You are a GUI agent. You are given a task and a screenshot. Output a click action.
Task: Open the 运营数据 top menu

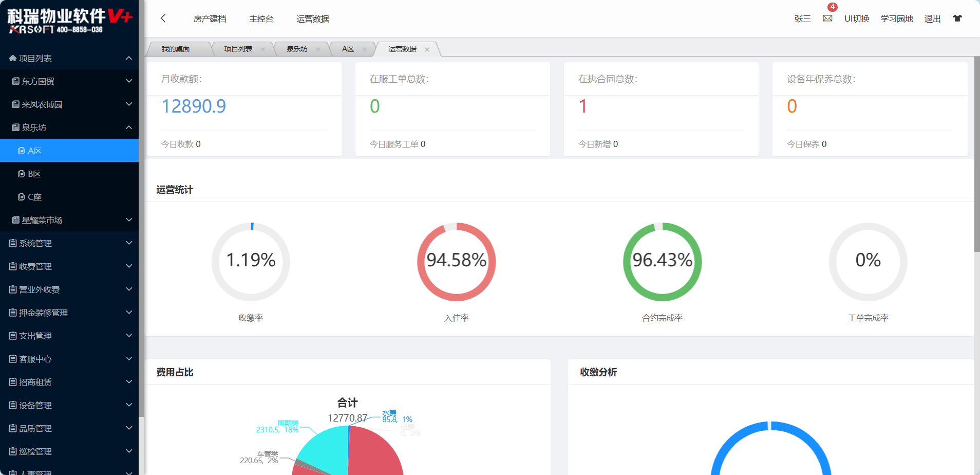[x=313, y=19]
